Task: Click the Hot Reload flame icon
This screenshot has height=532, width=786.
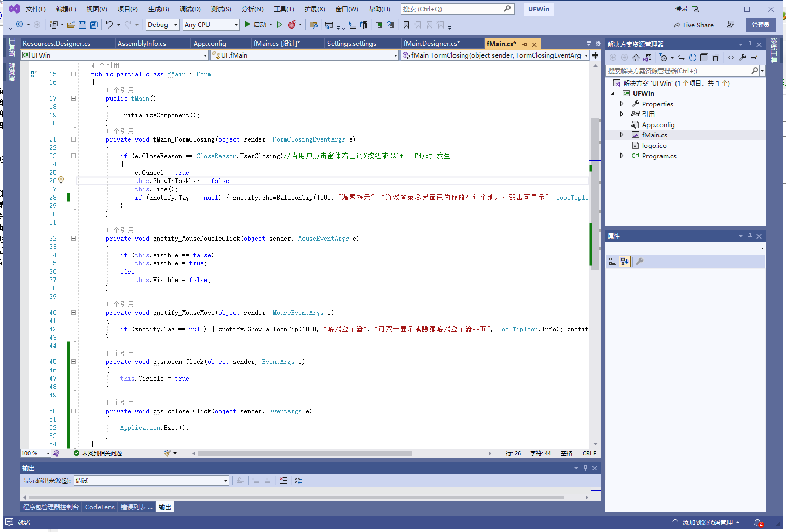Action: [292, 24]
